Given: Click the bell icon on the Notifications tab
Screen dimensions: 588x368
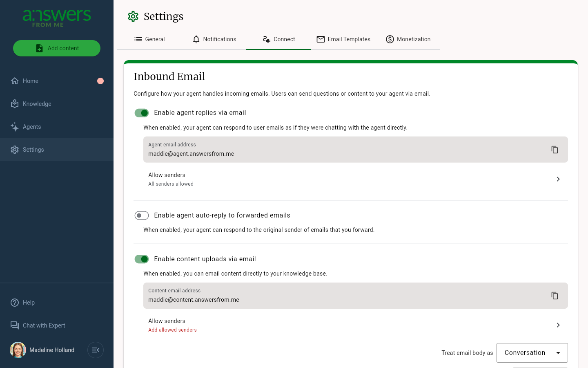Looking at the screenshot, I should coord(196,39).
